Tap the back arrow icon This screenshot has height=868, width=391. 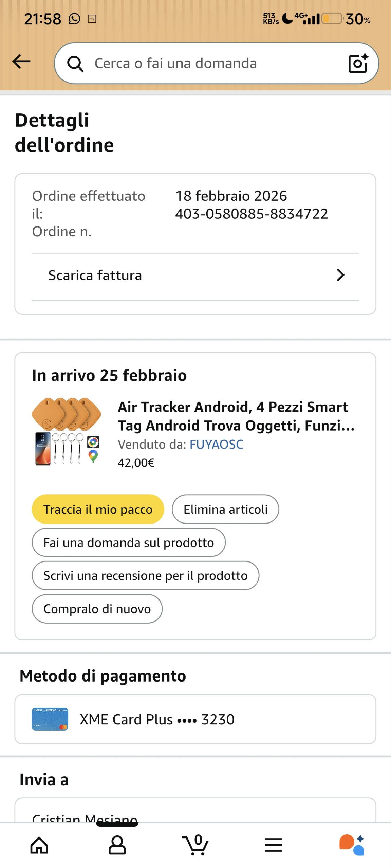click(21, 62)
